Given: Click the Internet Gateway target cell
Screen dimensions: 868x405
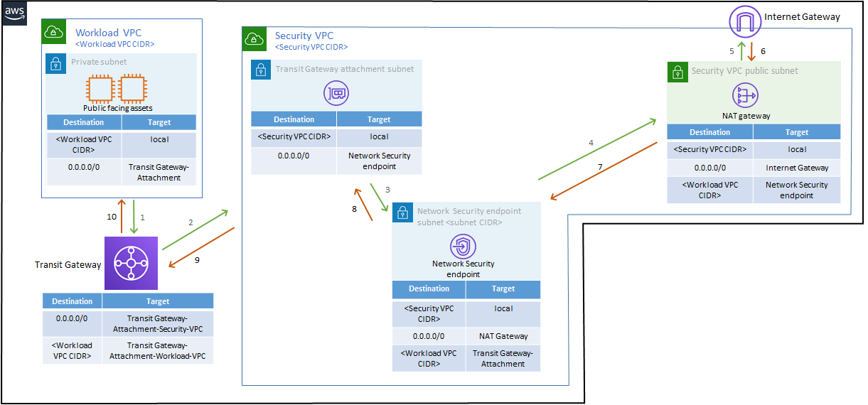Looking at the screenshot, I should 796,168.
